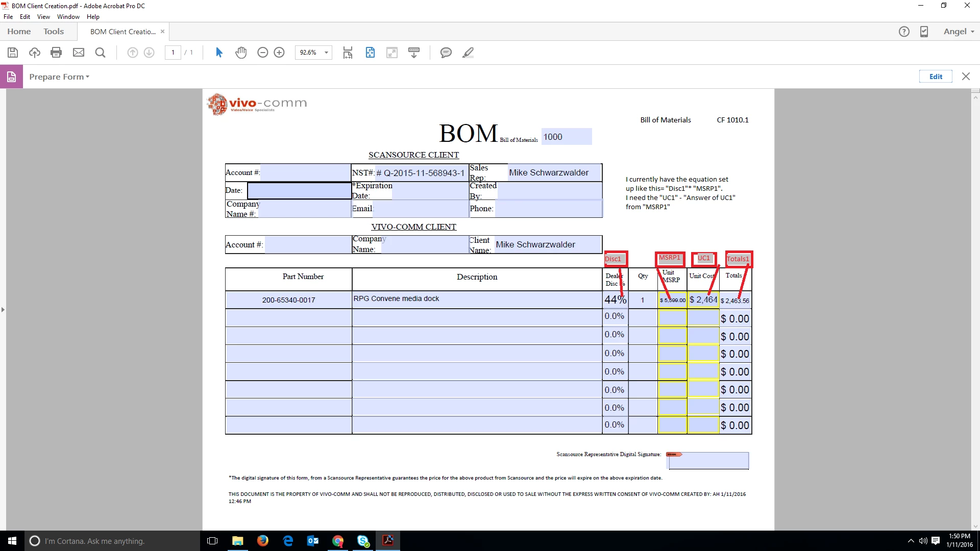The width and height of the screenshot is (980, 551).
Task: Click the Date input field
Action: point(299,191)
